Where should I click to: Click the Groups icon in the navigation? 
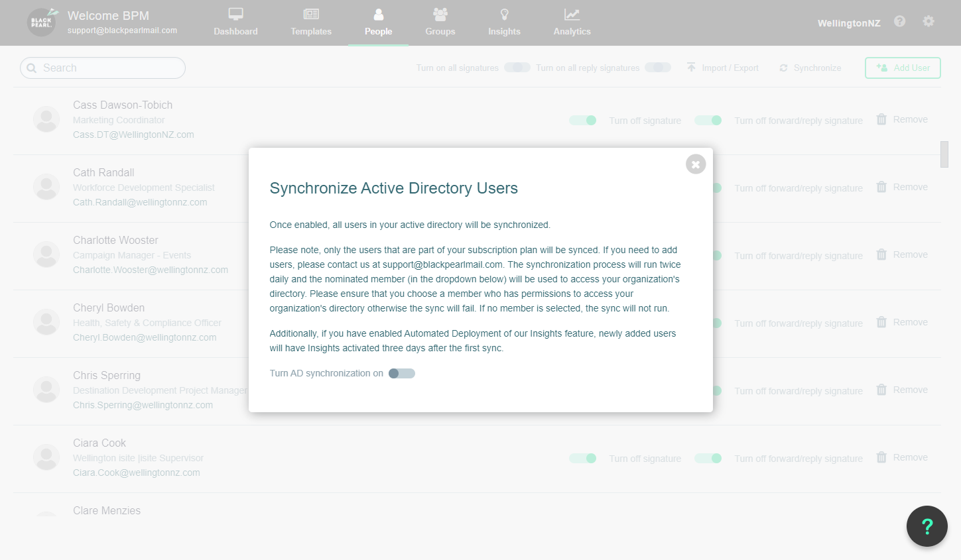pyautogui.click(x=440, y=13)
